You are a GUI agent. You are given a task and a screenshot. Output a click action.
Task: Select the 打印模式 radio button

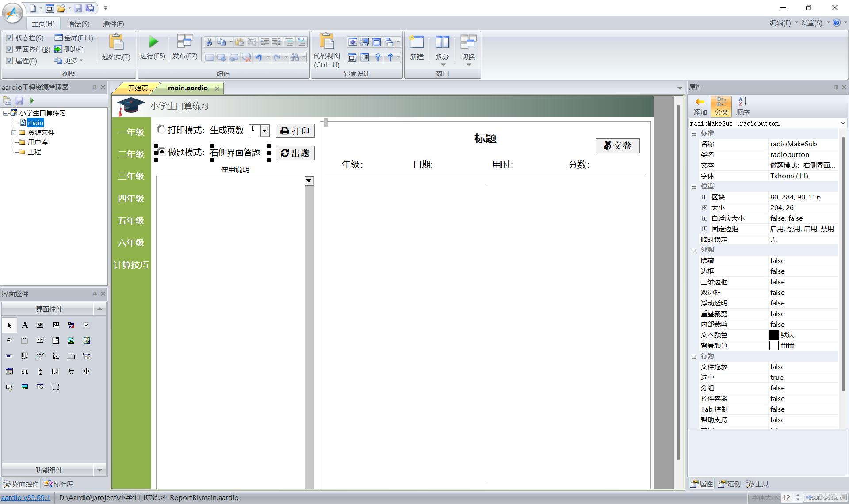(162, 130)
